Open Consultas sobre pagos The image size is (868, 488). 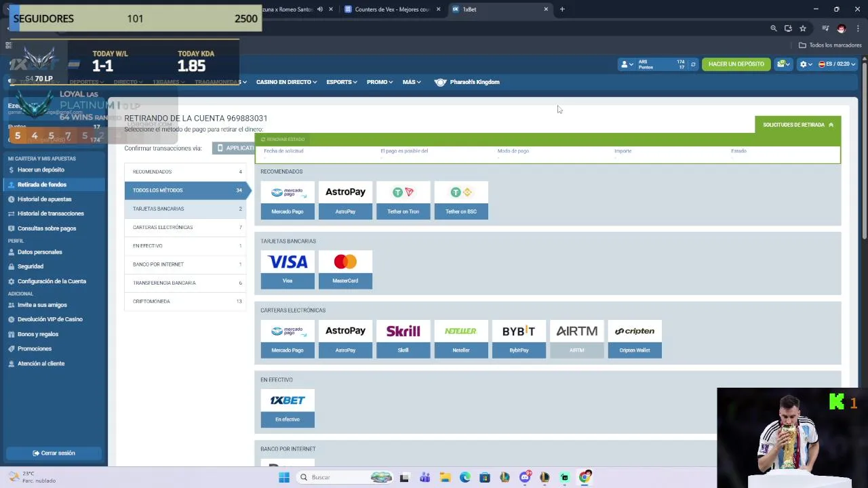pyautogui.click(x=47, y=228)
